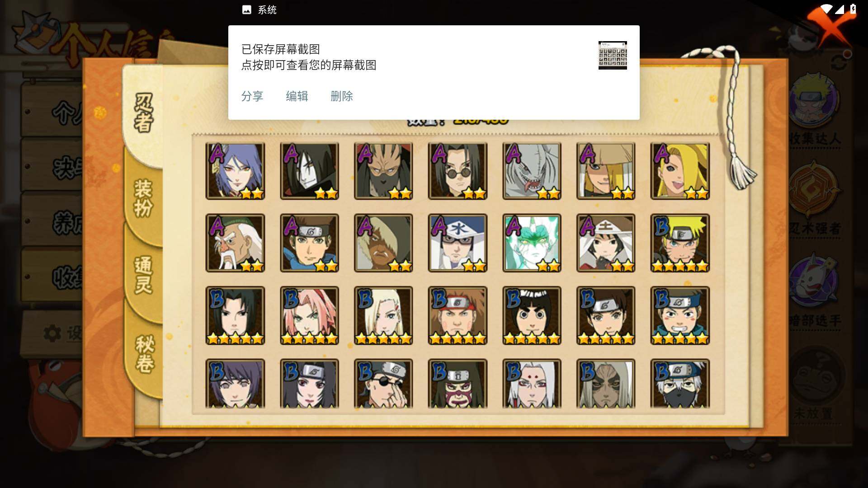
Task: Choose the purple-haired Konan A-rank card
Action: [x=235, y=171]
